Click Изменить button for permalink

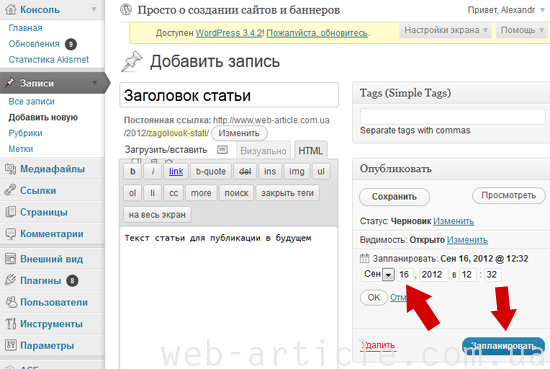[x=239, y=133]
